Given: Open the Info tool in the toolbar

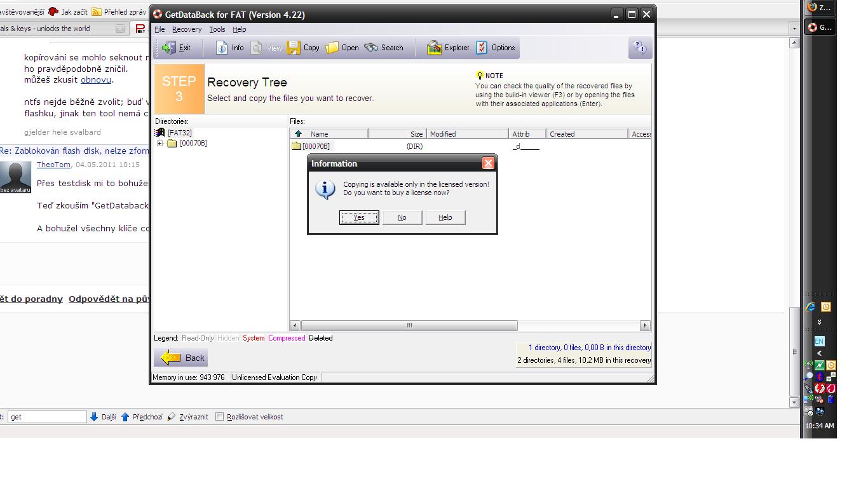Looking at the screenshot, I should click(222, 48).
